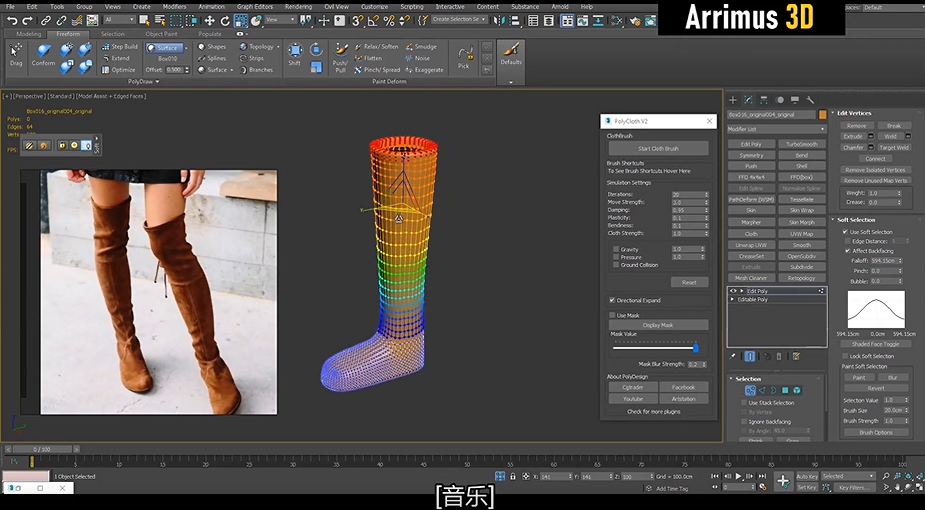This screenshot has width=925, height=510.
Task: Activate the Drag tool in PolyDraw
Action: 16,55
